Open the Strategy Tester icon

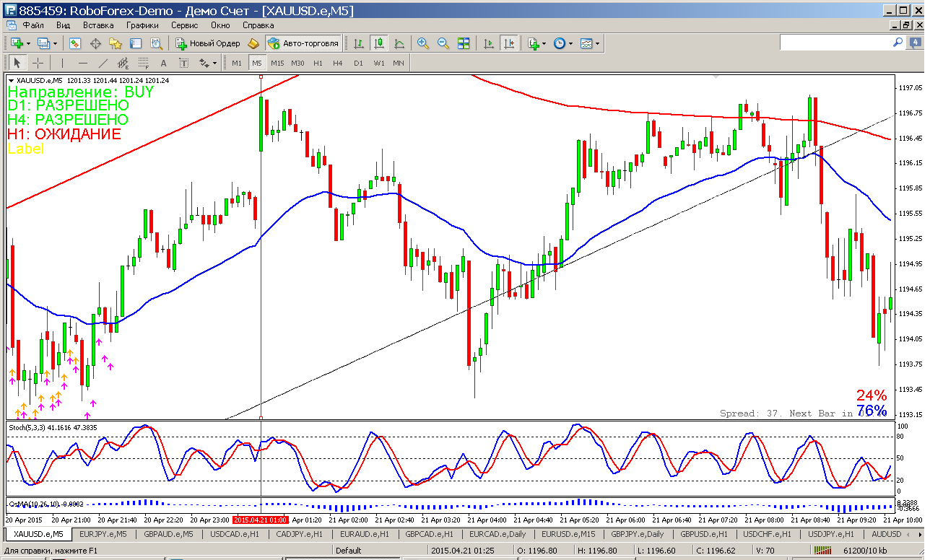pyautogui.click(x=156, y=43)
